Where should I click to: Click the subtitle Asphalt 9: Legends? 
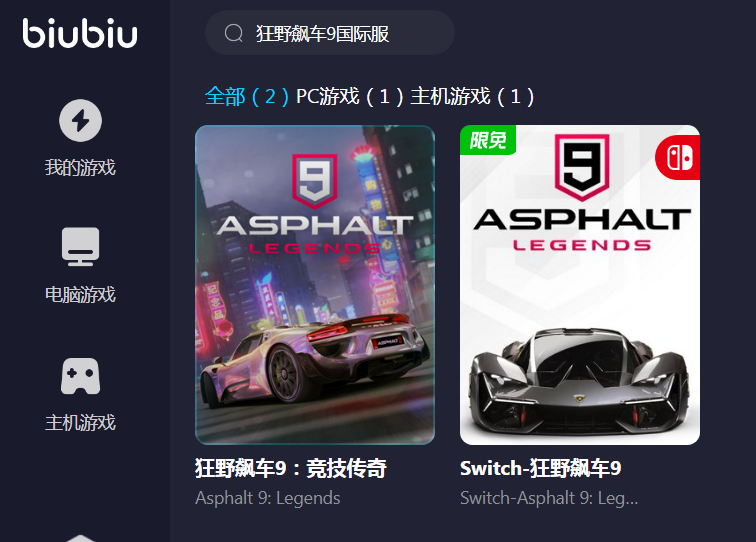[268, 498]
